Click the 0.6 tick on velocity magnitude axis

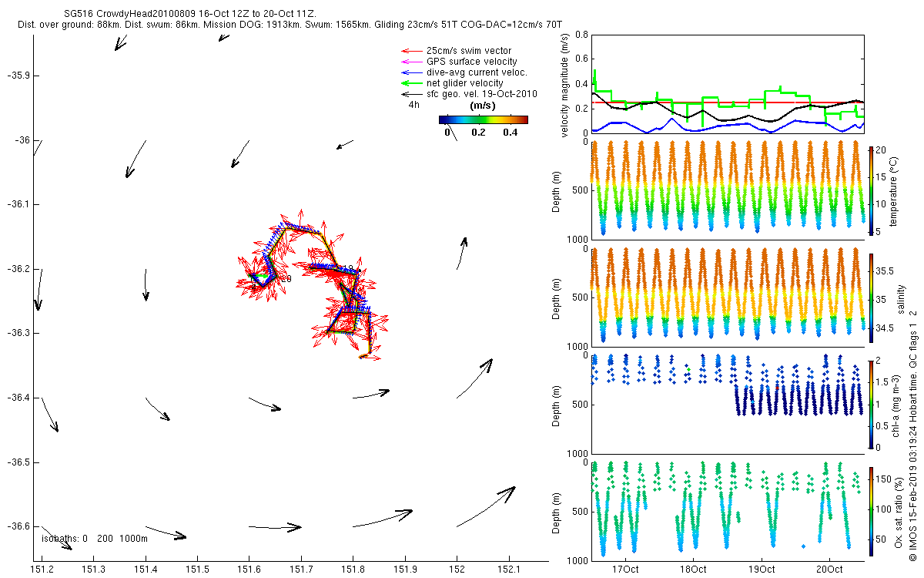click(581, 59)
